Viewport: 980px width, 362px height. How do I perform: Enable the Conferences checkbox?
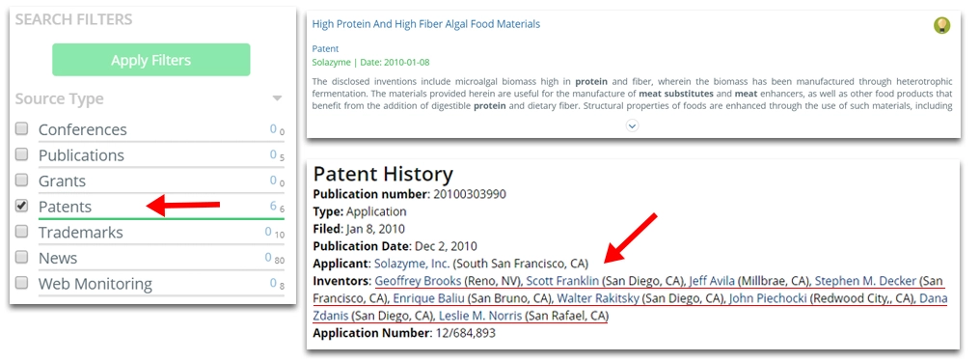click(22, 128)
